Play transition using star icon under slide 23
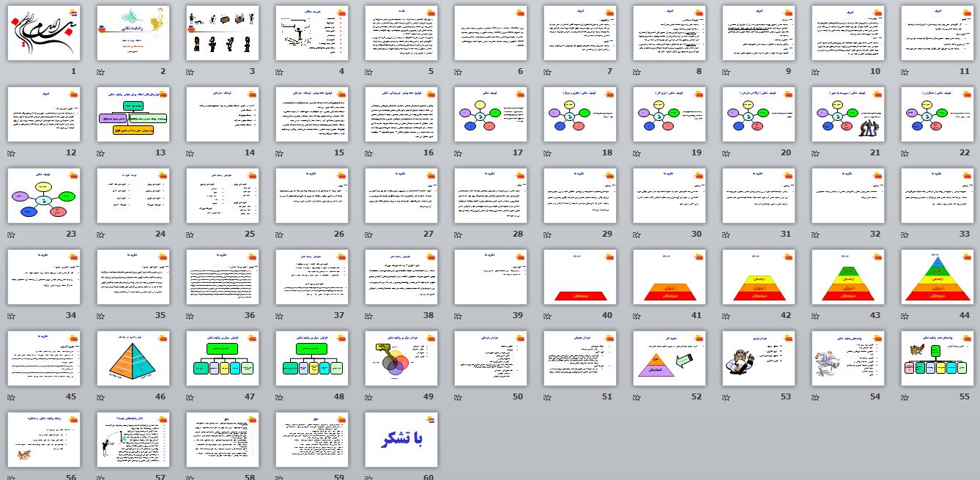Viewport: 980px width, 480px height. pos(11,235)
